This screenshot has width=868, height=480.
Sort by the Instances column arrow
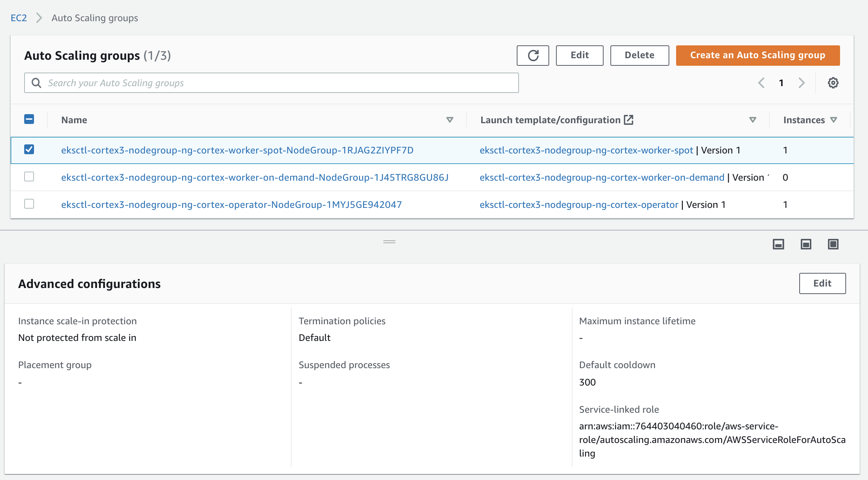tap(834, 120)
